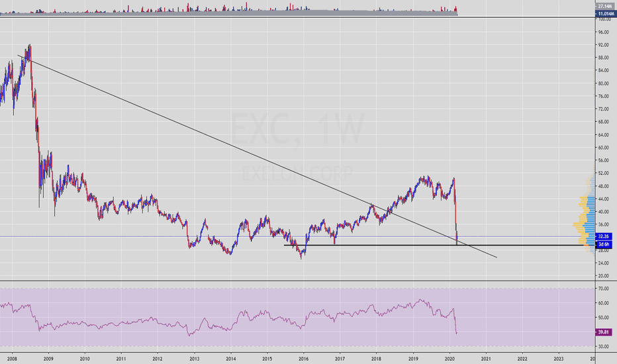
Task: Click the RSI 30.00 axis label
Action: pos(604,346)
